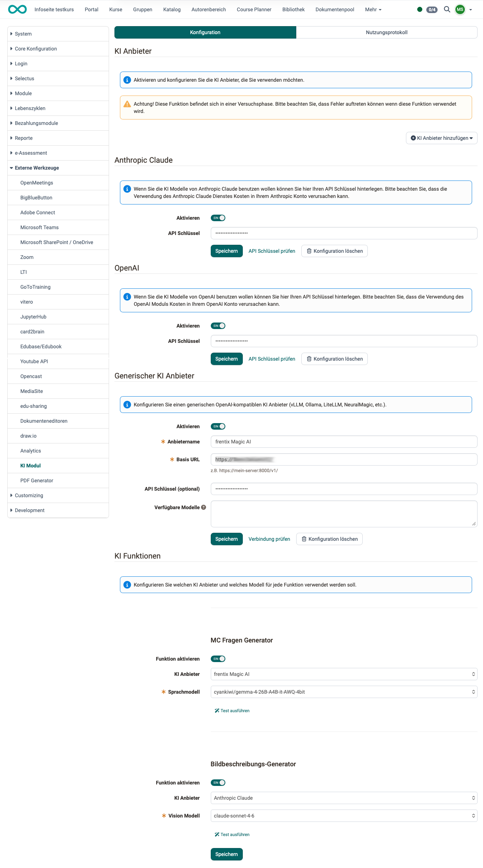483x868 pixels.
Task: Click help icon beside Verfügbare Modelle
Action: tap(204, 507)
